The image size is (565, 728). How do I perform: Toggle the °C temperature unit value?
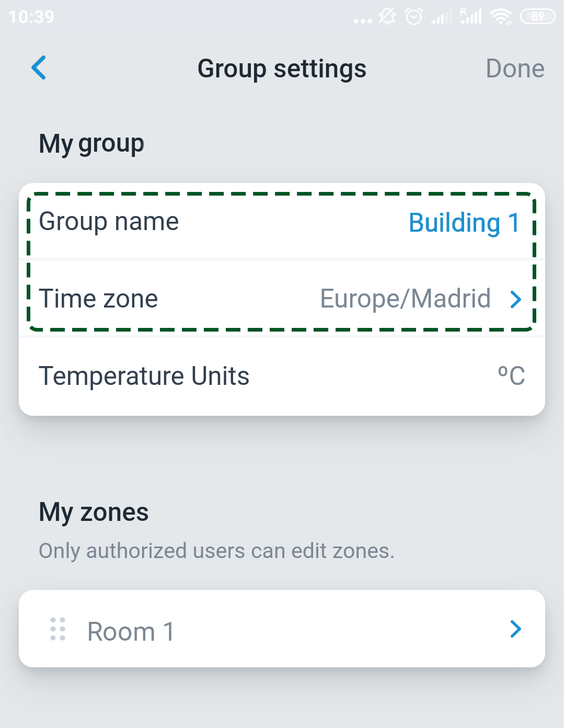click(x=511, y=376)
